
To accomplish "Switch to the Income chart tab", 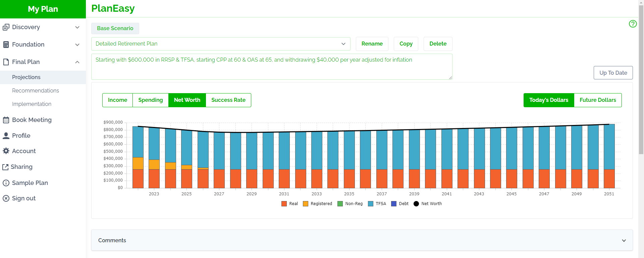I will (117, 100).
